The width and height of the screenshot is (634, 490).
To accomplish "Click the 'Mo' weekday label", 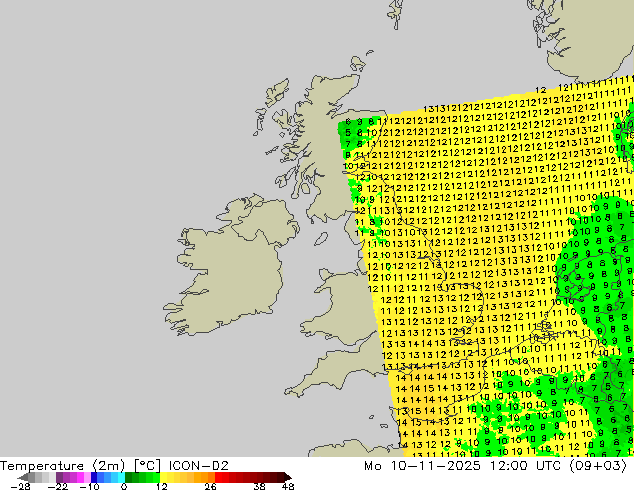I will point(373,466).
